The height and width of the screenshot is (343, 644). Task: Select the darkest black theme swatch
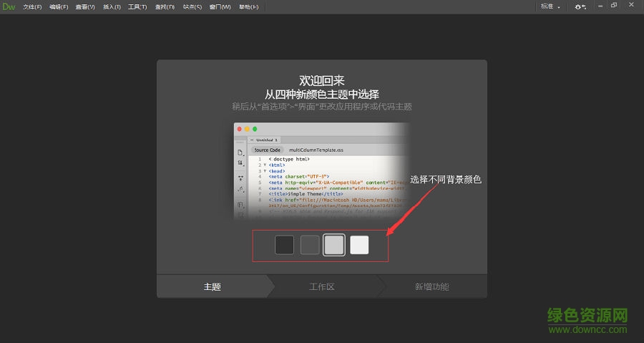[285, 245]
